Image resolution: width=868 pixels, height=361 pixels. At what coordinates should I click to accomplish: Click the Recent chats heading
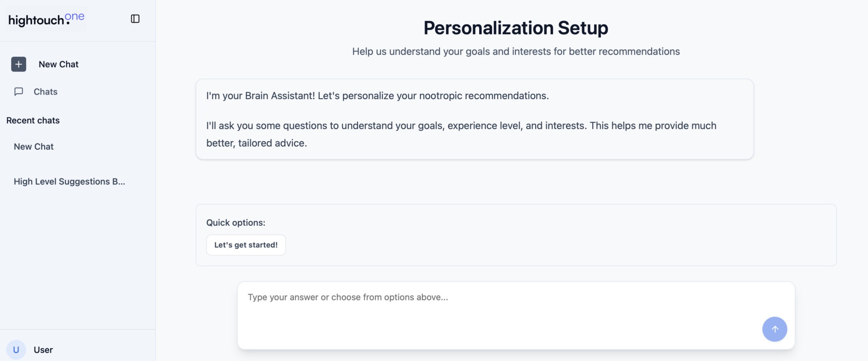click(33, 120)
